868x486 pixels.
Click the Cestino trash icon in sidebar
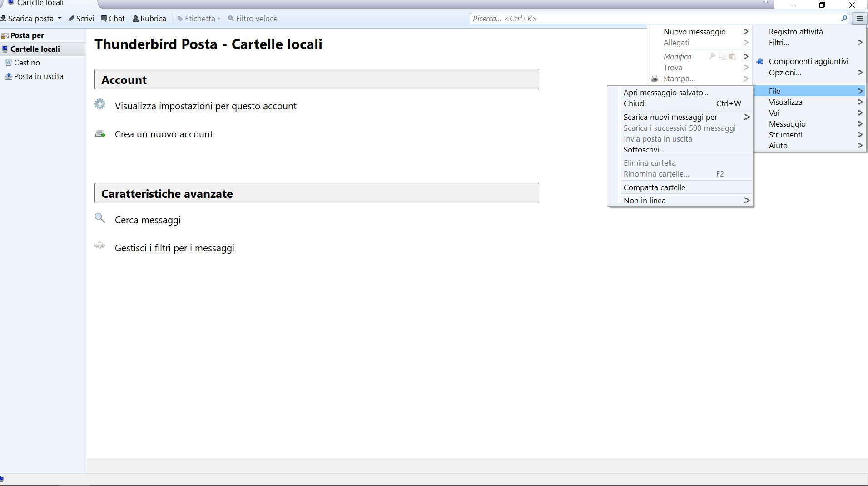[8, 63]
